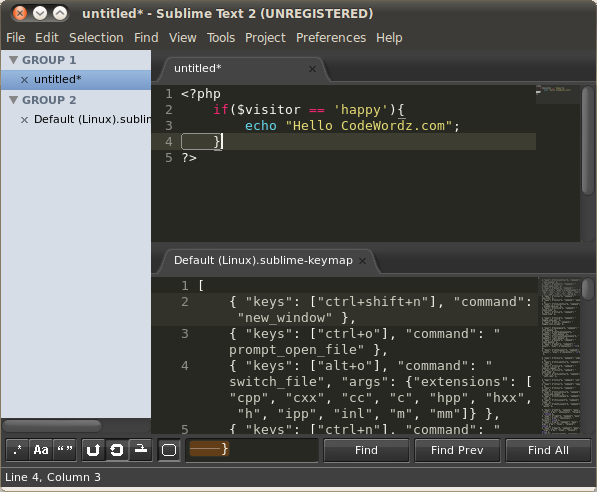The height and width of the screenshot is (492, 597).
Task: Click the '?>' closing tag
Action: pos(189,158)
